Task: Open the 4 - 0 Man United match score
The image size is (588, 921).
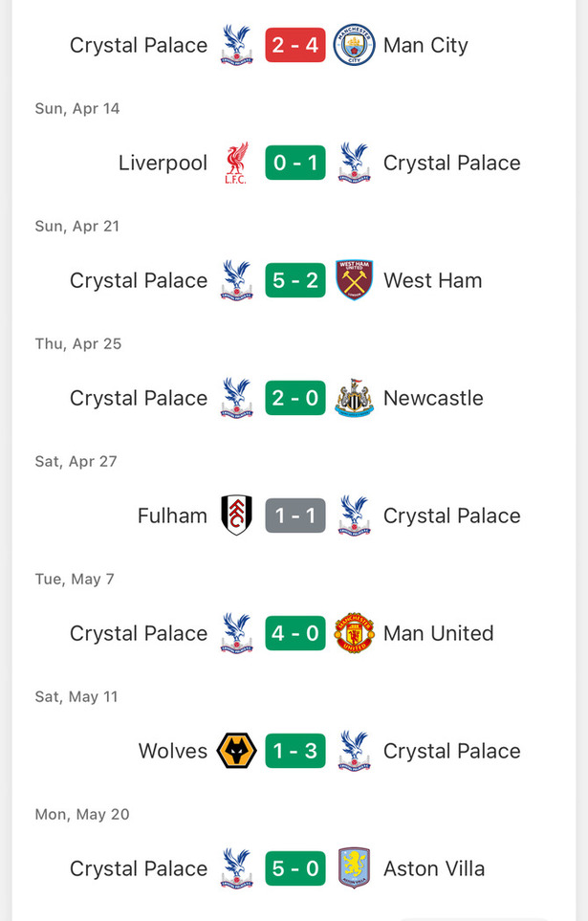Action: [x=294, y=633]
